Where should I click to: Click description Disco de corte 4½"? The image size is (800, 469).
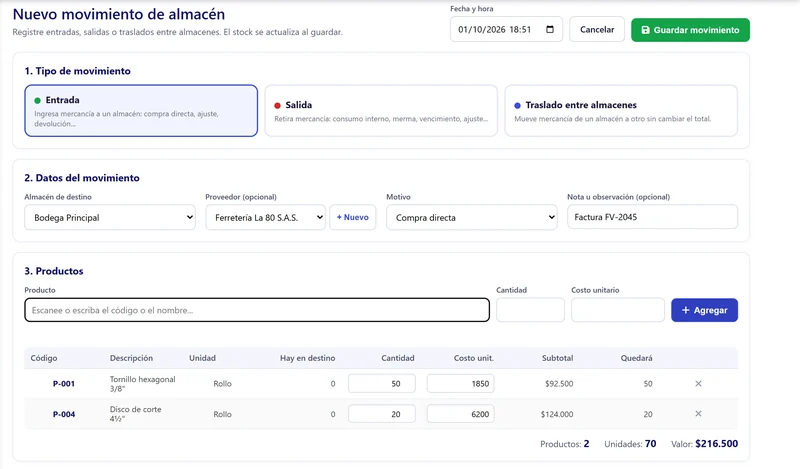point(135,414)
